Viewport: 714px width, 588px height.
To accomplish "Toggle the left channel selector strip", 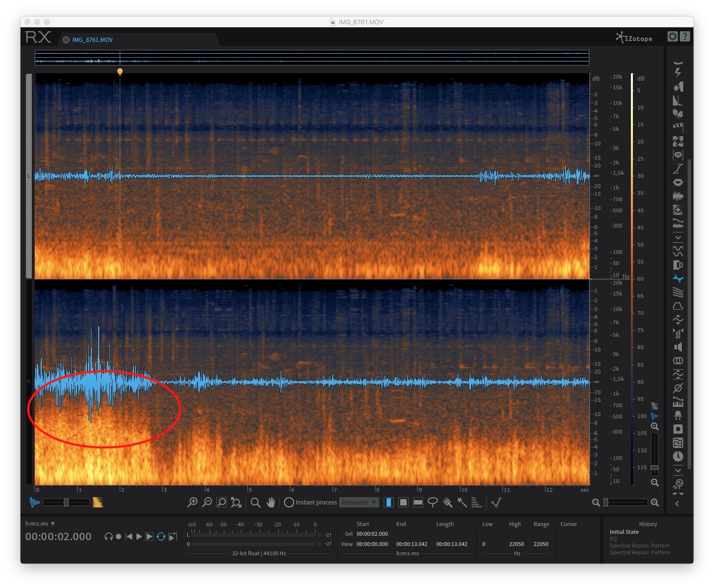I will [29, 176].
